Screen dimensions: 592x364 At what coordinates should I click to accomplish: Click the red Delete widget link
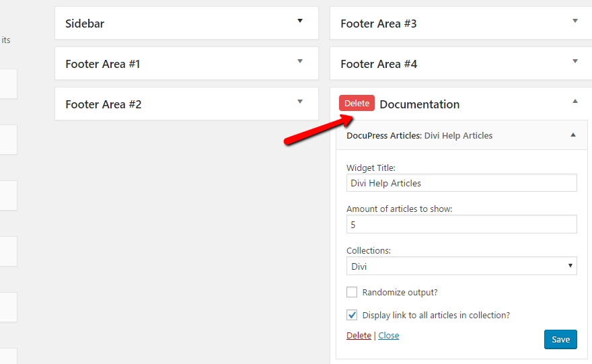[x=359, y=335]
